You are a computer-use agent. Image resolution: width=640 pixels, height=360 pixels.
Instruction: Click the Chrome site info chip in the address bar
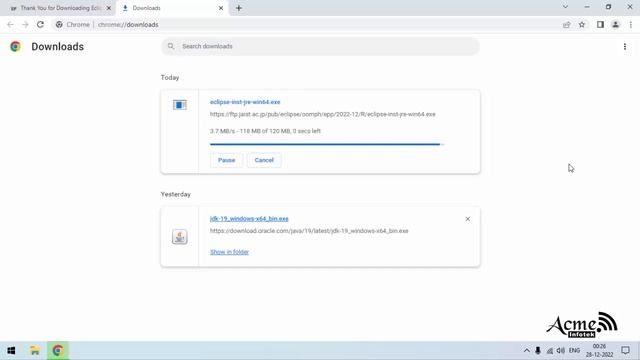click(73, 25)
